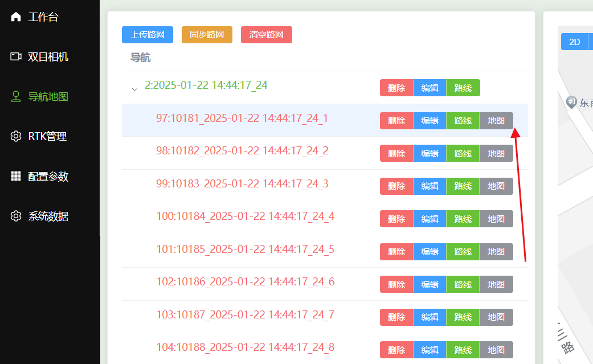This screenshot has width=593, height=364.
Task: Click the grid icon beside 配置参数
Action: point(16,176)
